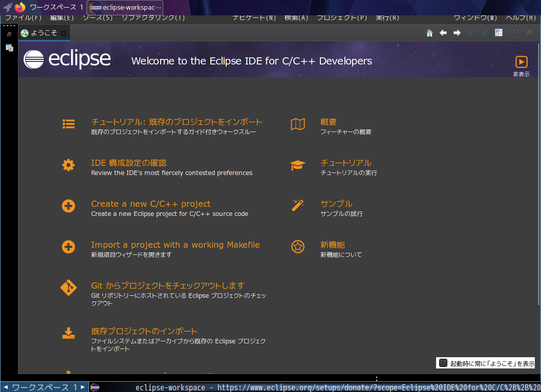This screenshot has width=541, height=392.
Task: Open the チュートリアル link on the right
Action: [x=345, y=163]
